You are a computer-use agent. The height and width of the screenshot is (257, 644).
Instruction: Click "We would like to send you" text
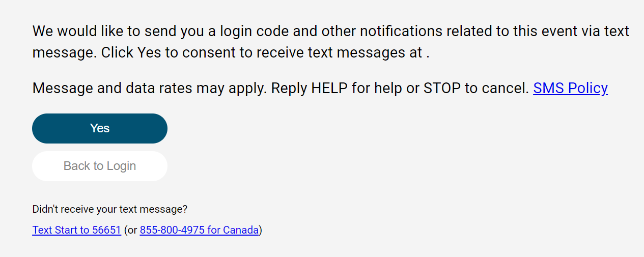click(x=97, y=31)
